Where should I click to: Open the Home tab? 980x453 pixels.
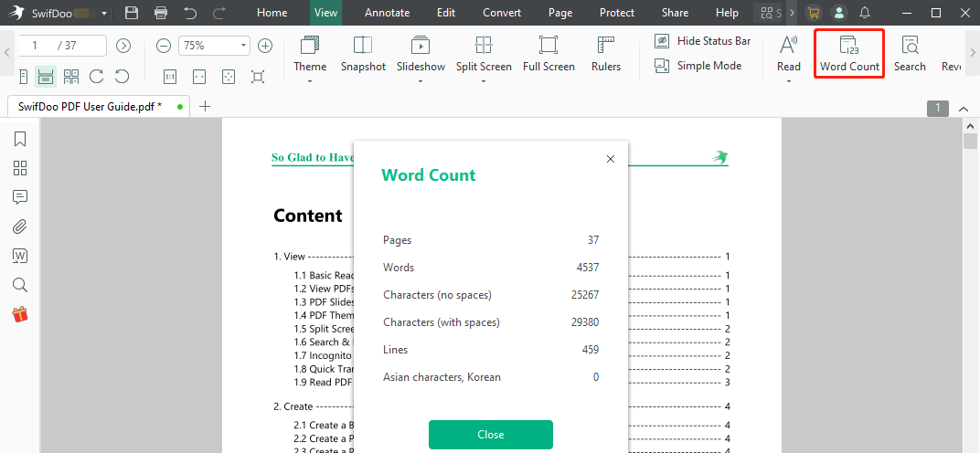(272, 13)
